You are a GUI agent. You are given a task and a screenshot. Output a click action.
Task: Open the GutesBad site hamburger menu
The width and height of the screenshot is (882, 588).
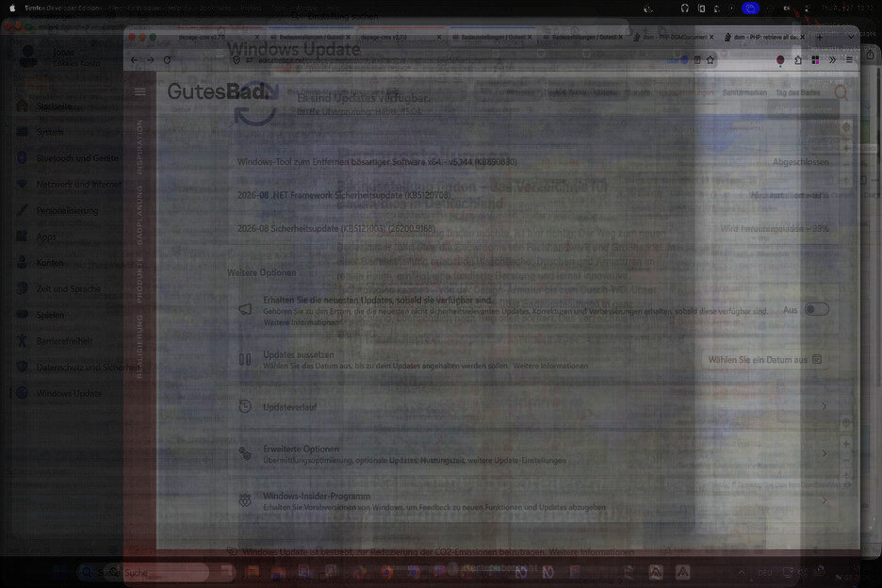click(140, 91)
